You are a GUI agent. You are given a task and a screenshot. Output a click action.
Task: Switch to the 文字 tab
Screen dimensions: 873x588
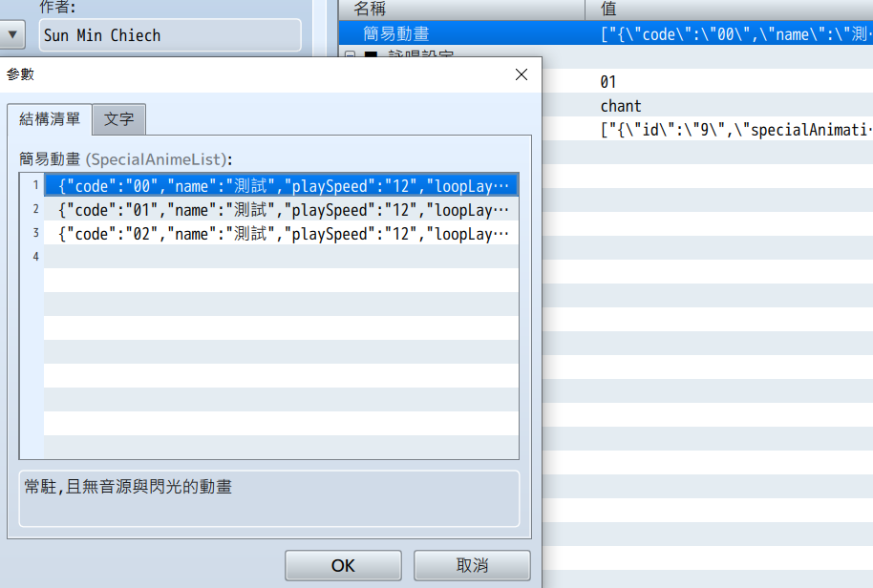[119, 119]
